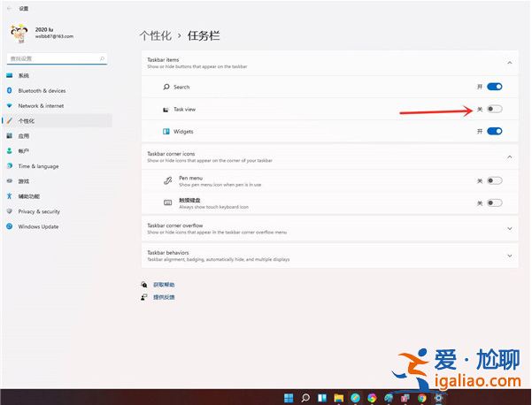Expand the Taskbar behaviors section
Image resolution: width=532 pixels, height=405 pixels.
pos(509,256)
